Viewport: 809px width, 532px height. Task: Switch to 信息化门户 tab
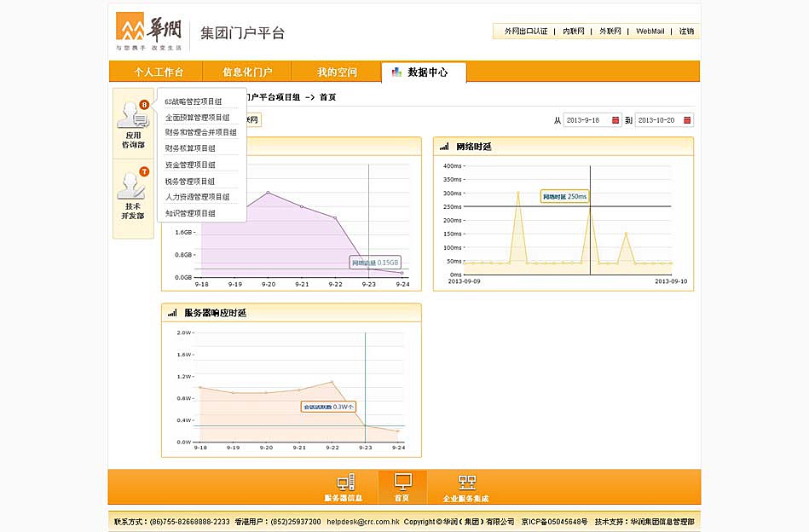[x=246, y=72]
